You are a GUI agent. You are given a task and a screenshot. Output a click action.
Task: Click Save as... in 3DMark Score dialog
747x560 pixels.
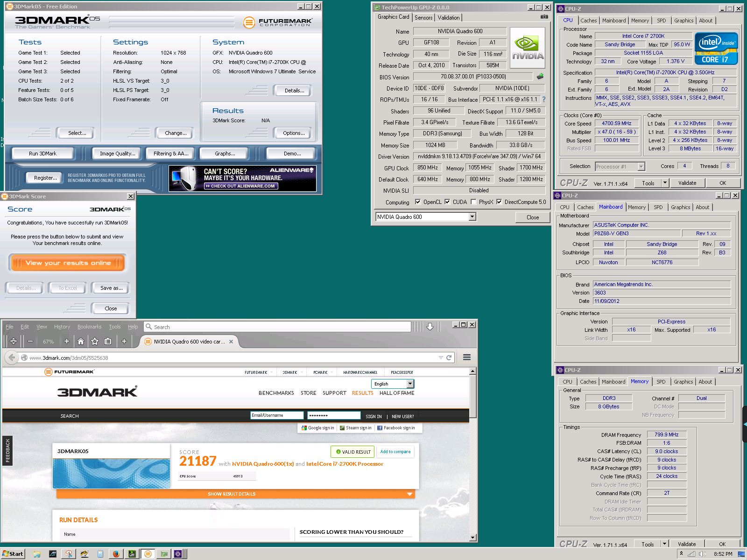click(x=111, y=288)
